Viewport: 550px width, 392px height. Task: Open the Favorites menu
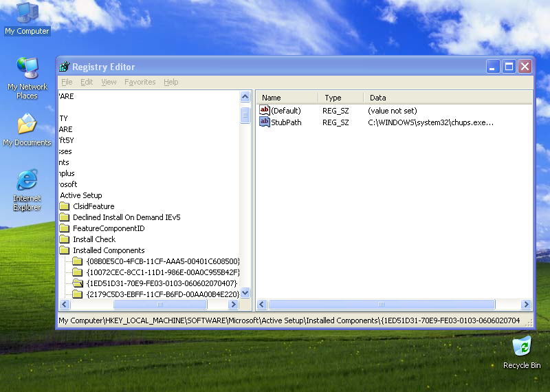coord(140,82)
